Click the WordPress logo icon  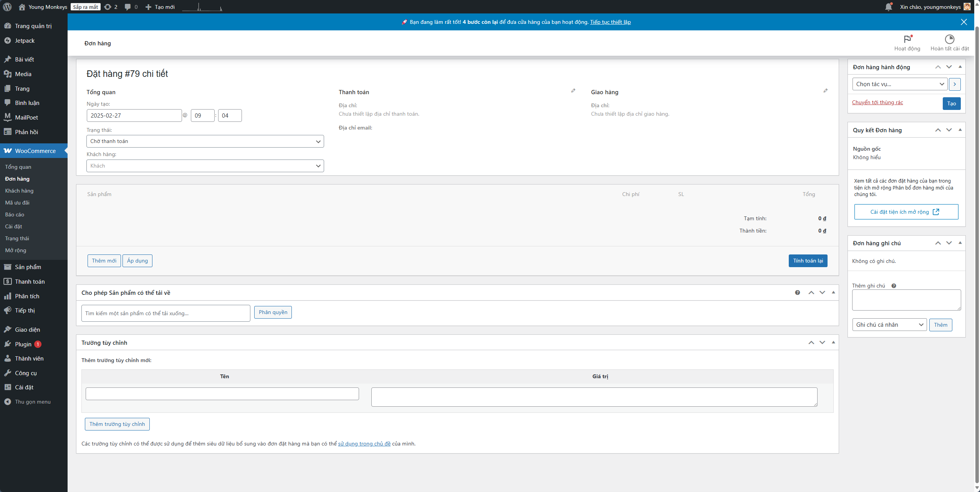7,7
